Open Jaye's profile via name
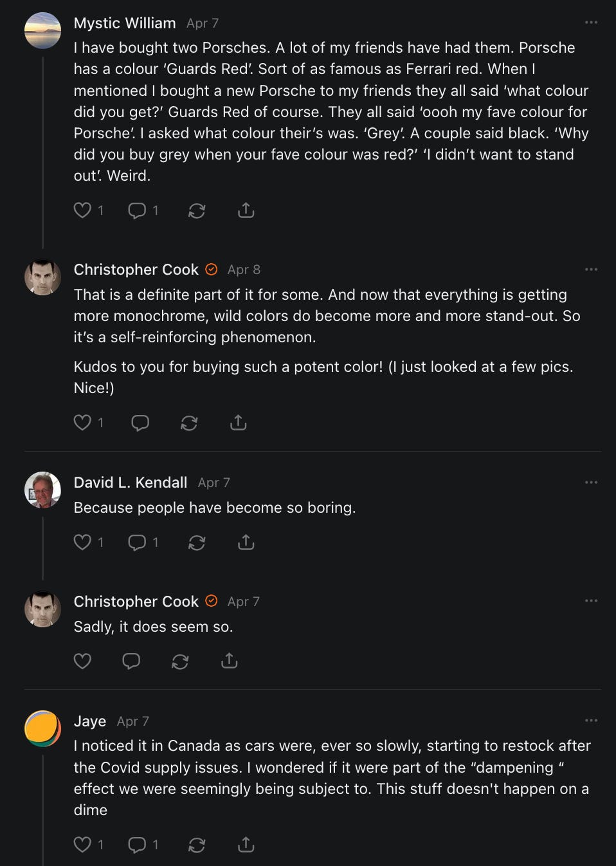616x866 pixels. point(90,721)
